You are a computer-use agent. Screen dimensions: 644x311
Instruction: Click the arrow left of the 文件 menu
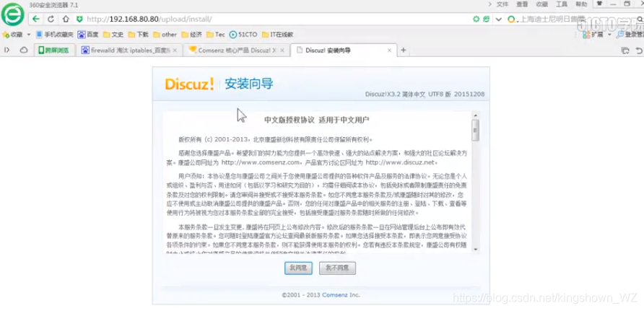coord(490,4)
